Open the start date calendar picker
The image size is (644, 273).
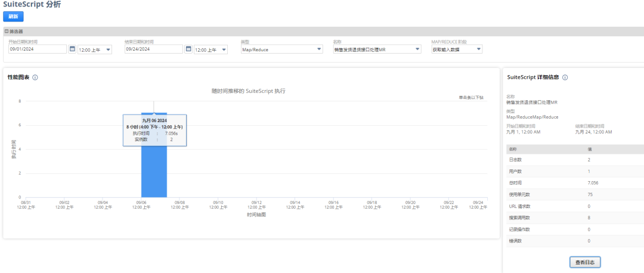pyautogui.click(x=72, y=49)
